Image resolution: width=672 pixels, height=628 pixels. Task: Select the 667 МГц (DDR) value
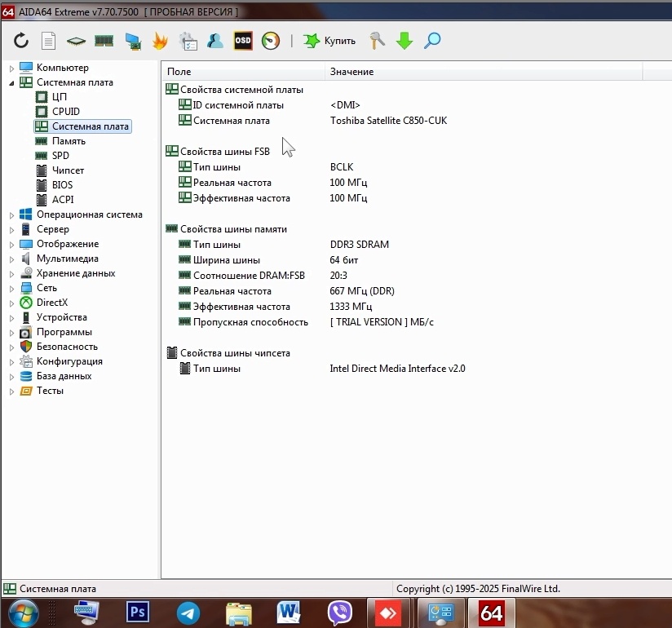coord(362,291)
